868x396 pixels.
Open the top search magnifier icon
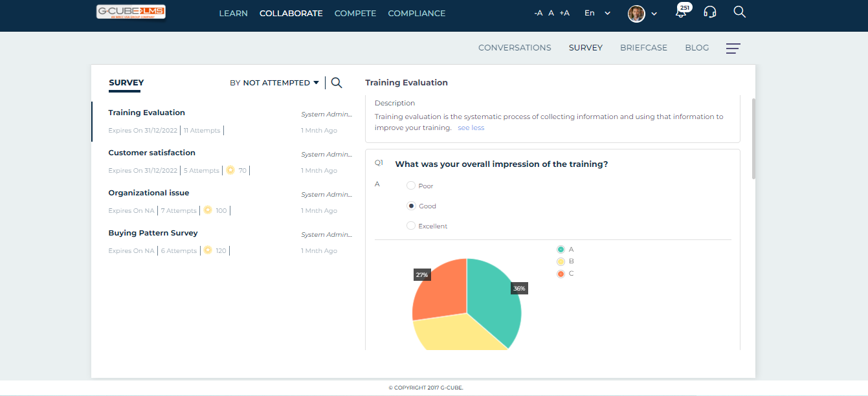[x=740, y=12]
